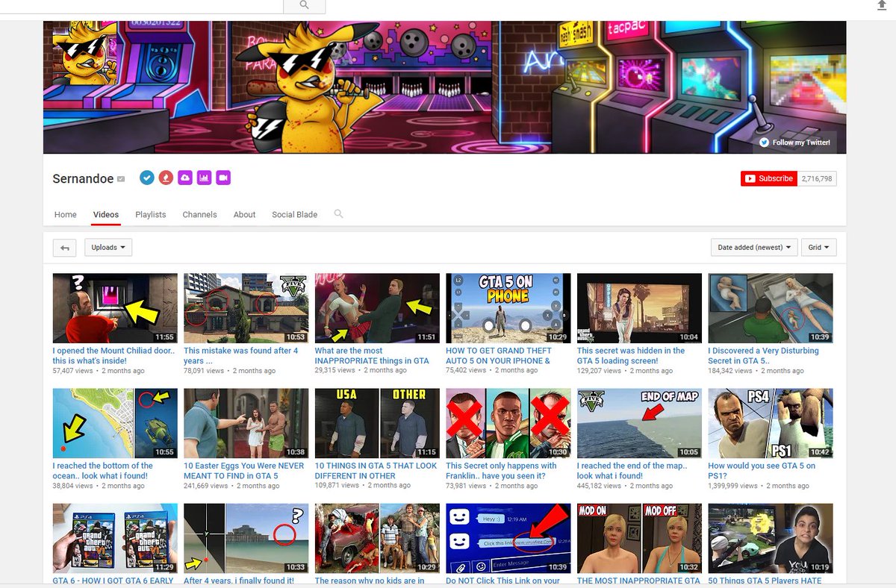The height and width of the screenshot is (588, 896).
Task: Open 'This mistake was found after 4 years' title
Action: click(x=240, y=355)
